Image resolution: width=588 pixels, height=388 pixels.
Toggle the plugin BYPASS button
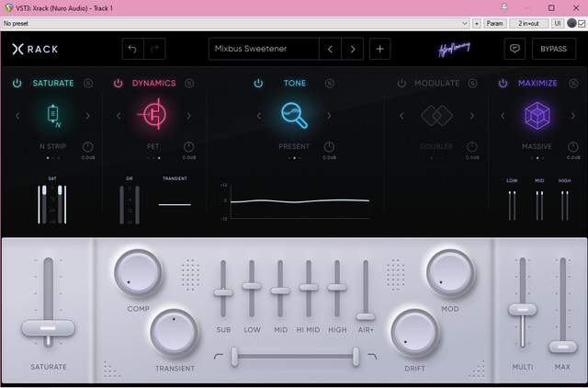point(553,49)
